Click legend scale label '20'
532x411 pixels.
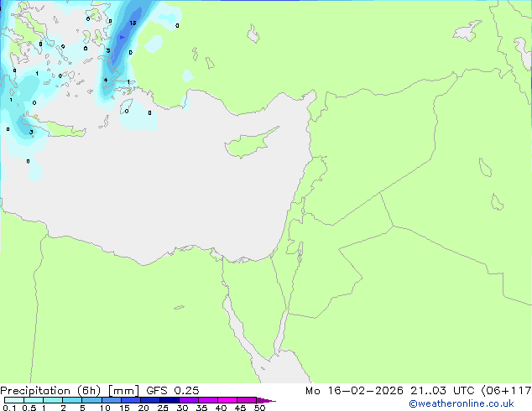[143, 408]
